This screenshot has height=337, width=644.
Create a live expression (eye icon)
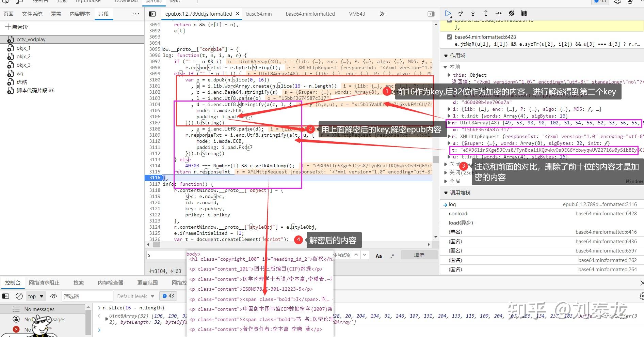point(53,296)
